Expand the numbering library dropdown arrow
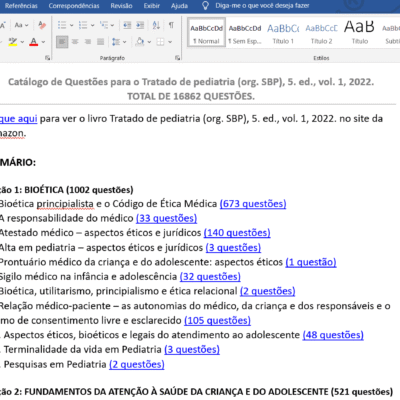Viewport: 400px width, 400px height. click(x=92, y=25)
